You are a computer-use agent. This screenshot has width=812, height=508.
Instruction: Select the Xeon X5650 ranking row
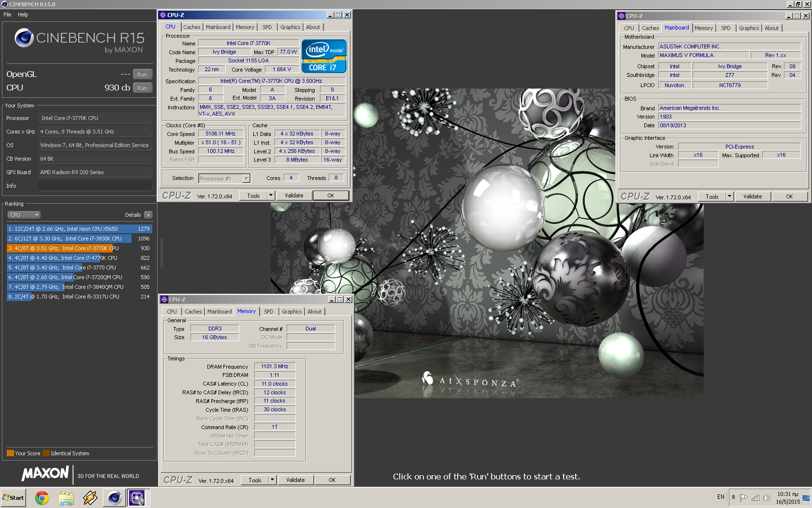[79, 229]
